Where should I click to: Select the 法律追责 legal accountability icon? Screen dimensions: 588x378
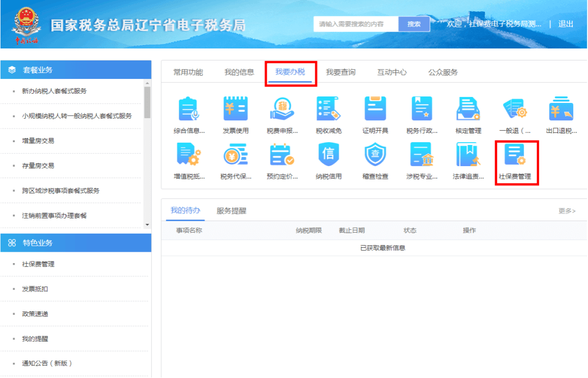tap(469, 163)
